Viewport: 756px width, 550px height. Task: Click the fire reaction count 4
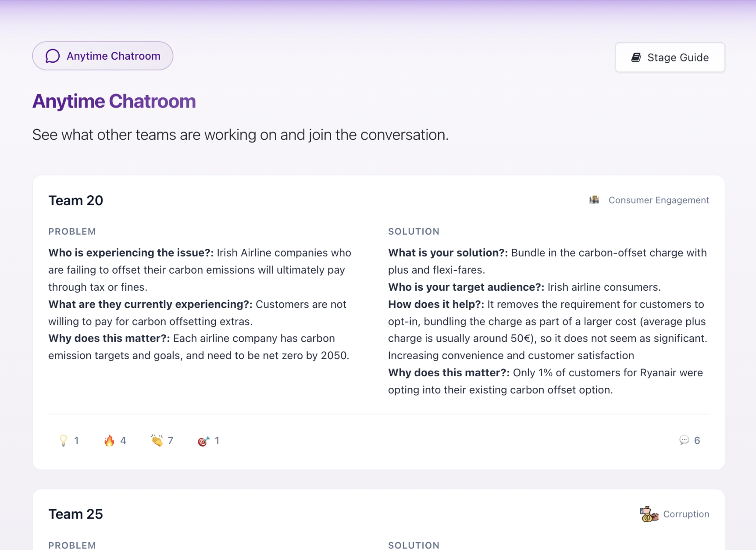[x=123, y=440]
